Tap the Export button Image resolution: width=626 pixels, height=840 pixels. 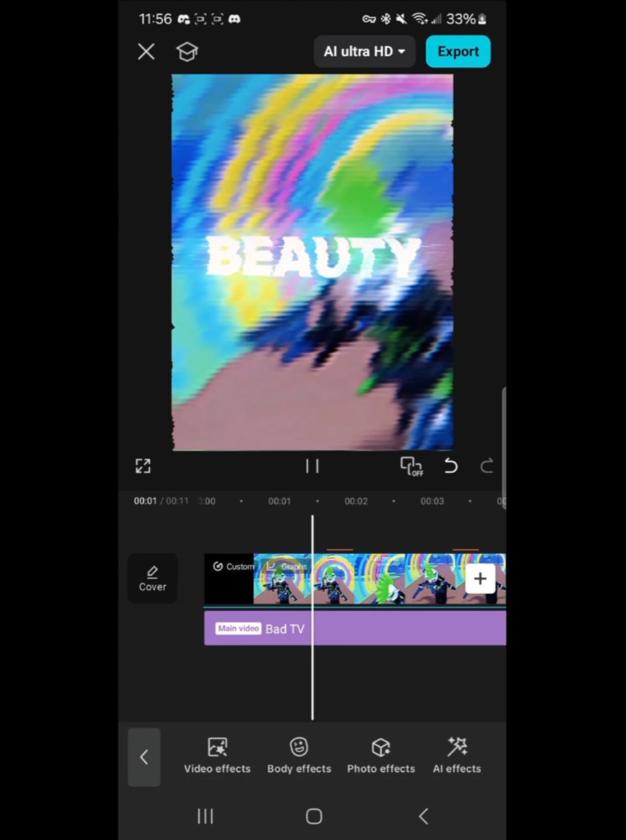(x=457, y=52)
